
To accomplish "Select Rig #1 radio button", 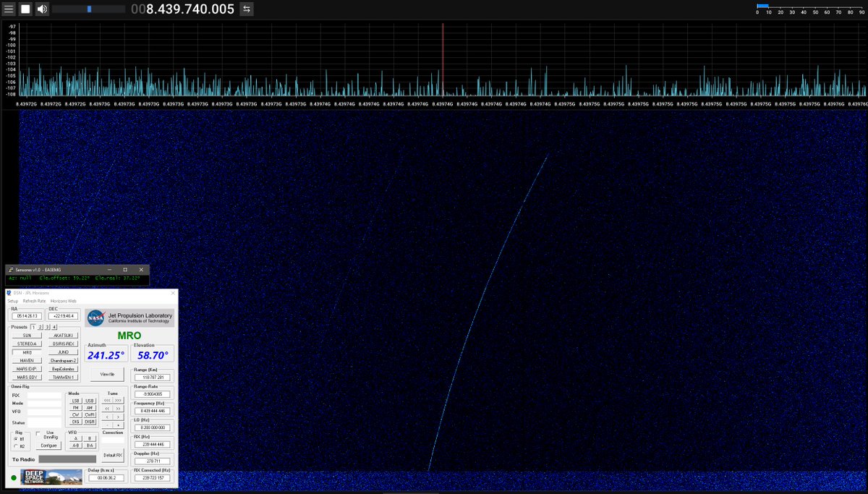I will click(x=14, y=439).
